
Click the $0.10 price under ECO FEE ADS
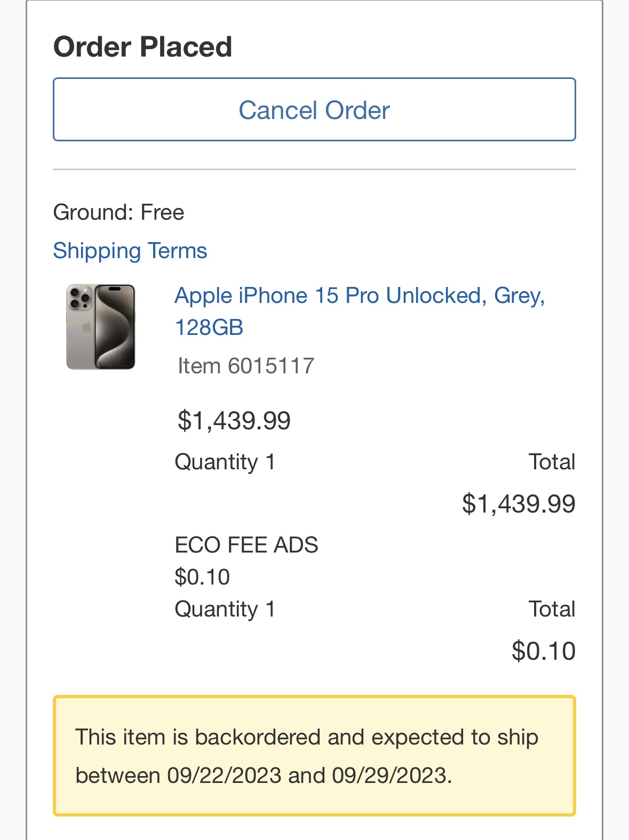coord(202,577)
